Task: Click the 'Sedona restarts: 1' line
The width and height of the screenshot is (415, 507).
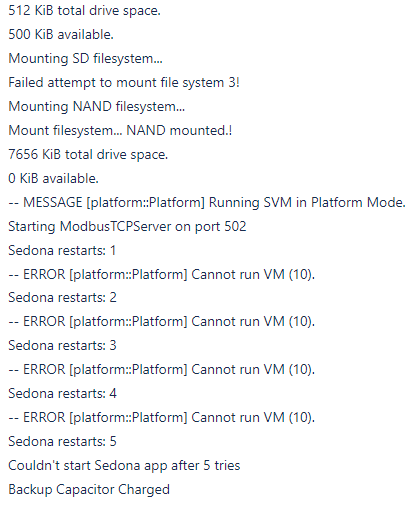Action: coord(62,250)
